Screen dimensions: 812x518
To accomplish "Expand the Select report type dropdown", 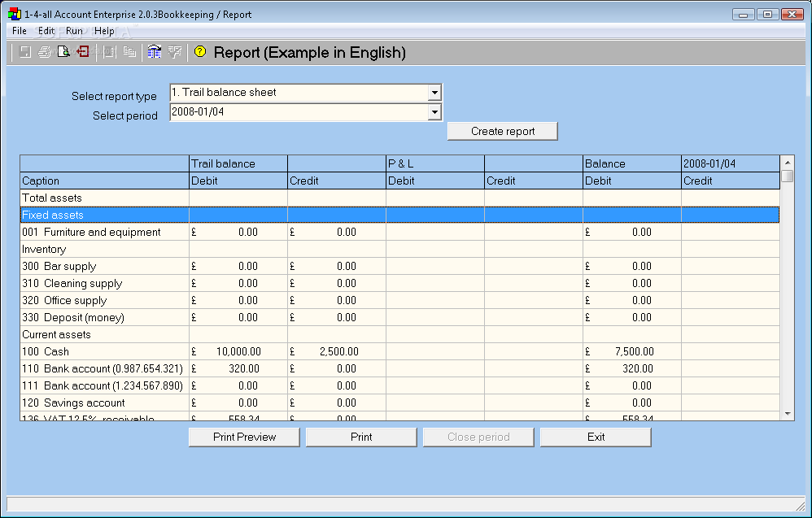I will [434, 93].
